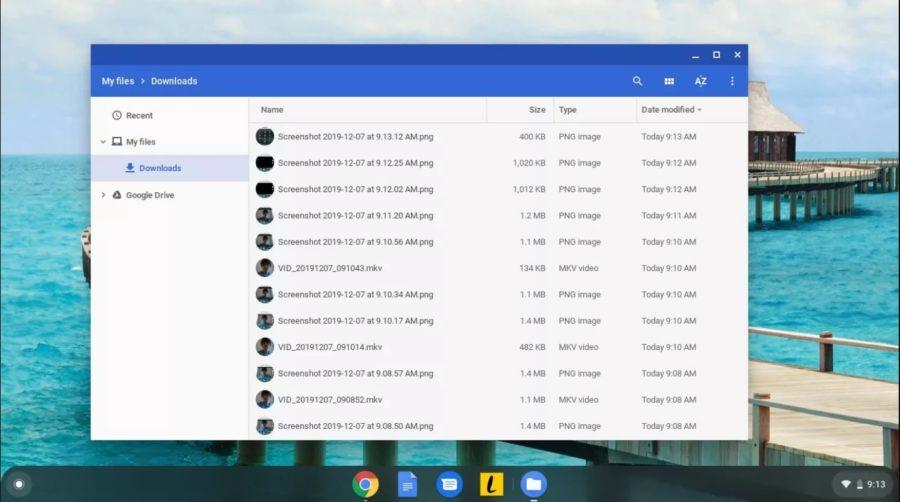Select My files label in the sidebar
The image size is (900, 502).
coord(141,142)
